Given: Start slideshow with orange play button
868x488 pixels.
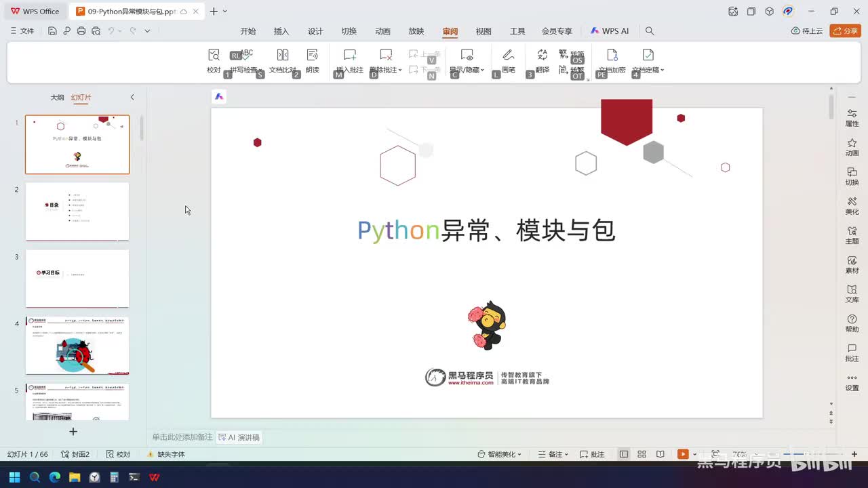Looking at the screenshot, I should pos(683,454).
